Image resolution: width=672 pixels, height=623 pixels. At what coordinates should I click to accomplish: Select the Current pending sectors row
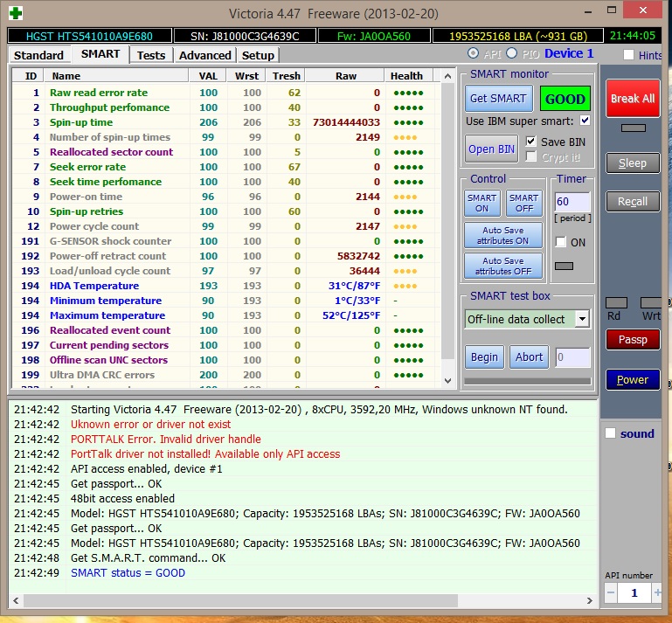pos(226,345)
